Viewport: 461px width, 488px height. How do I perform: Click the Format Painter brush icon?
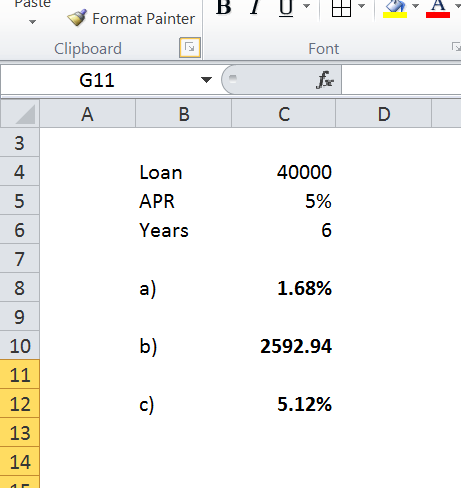tap(77, 18)
